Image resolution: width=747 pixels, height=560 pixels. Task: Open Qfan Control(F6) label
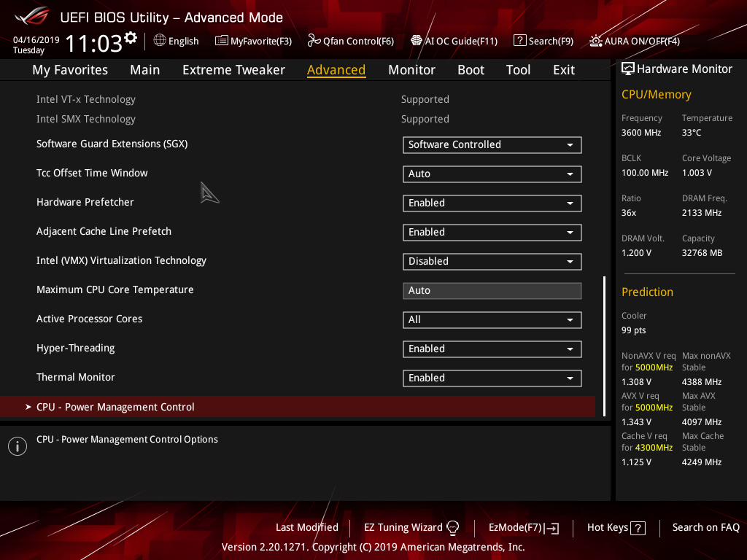(x=358, y=41)
